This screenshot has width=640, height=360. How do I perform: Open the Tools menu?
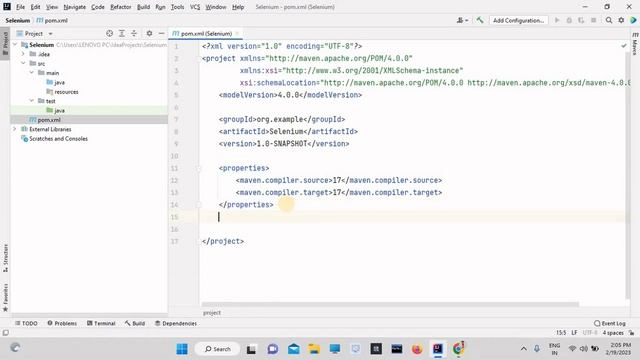pos(178,7)
